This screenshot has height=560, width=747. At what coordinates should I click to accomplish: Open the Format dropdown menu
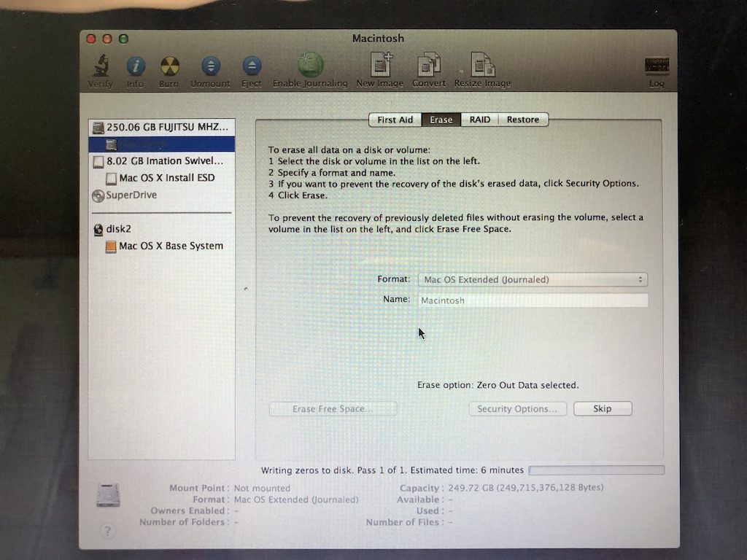tap(533, 279)
